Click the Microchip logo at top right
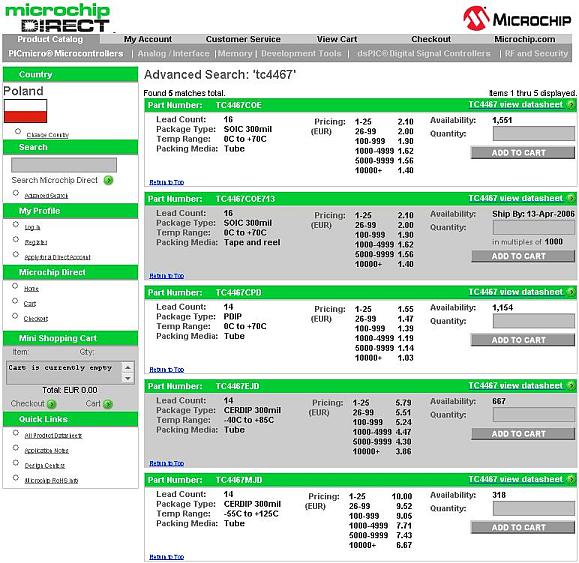 [x=517, y=18]
